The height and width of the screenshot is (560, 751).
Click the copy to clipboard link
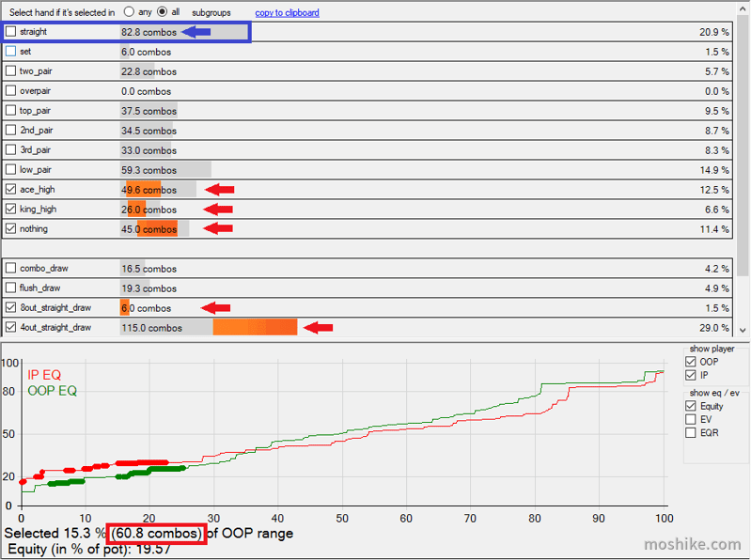point(287,13)
